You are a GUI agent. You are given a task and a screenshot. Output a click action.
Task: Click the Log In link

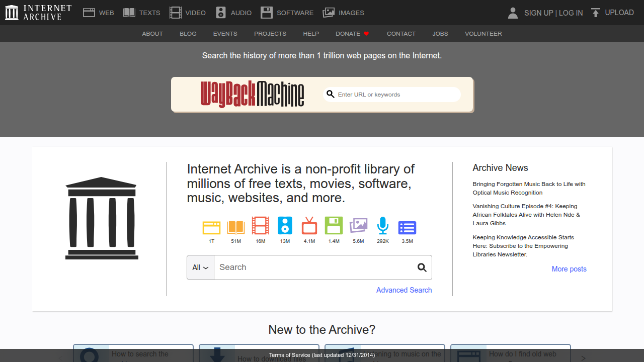click(571, 13)
